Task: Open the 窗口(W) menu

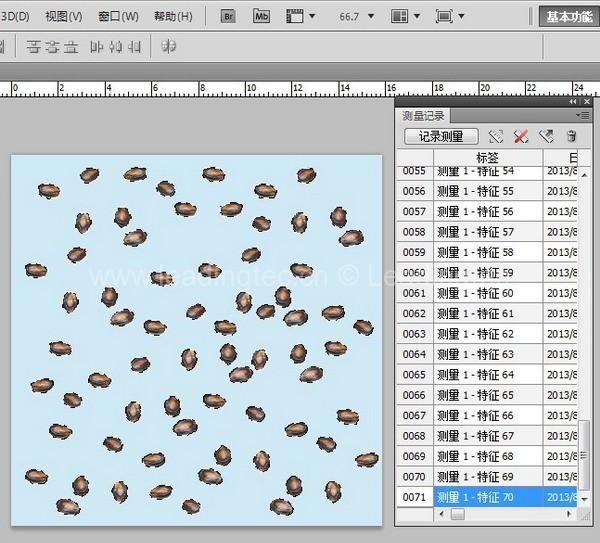Action: (x=118, y=17)
